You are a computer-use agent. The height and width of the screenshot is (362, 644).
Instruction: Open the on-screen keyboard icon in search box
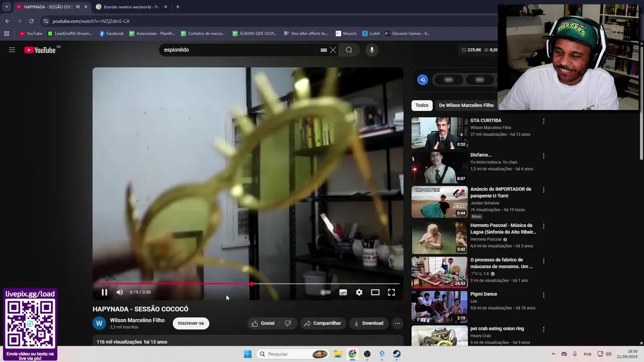(x=324, y=50)
